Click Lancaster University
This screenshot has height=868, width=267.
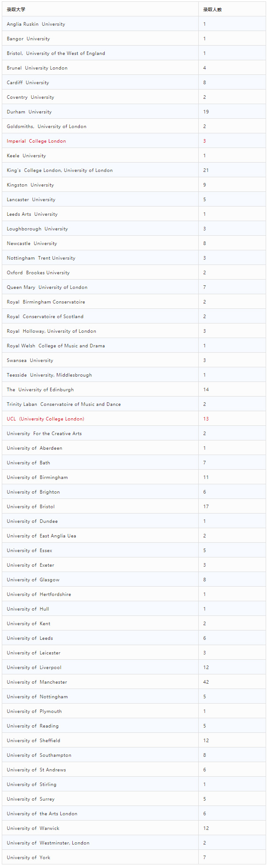click(x=31, y=199)
